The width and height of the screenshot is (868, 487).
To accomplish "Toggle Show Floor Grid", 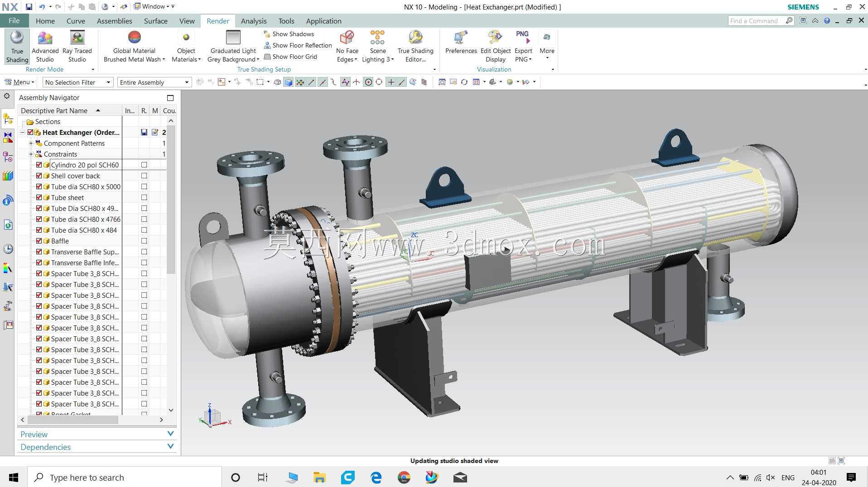I will tap(290, 57).
